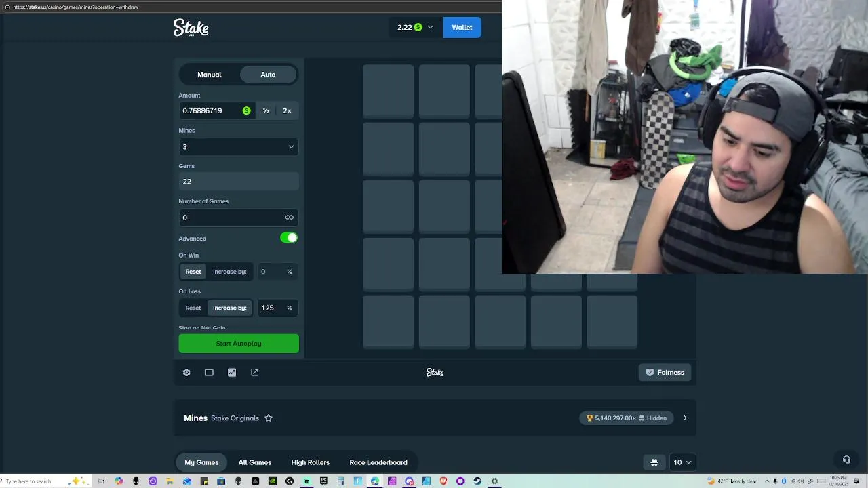This screenshot has width=868, height=488.
Task: Open Windows Task View icon
Action: [x=101, y=481]
